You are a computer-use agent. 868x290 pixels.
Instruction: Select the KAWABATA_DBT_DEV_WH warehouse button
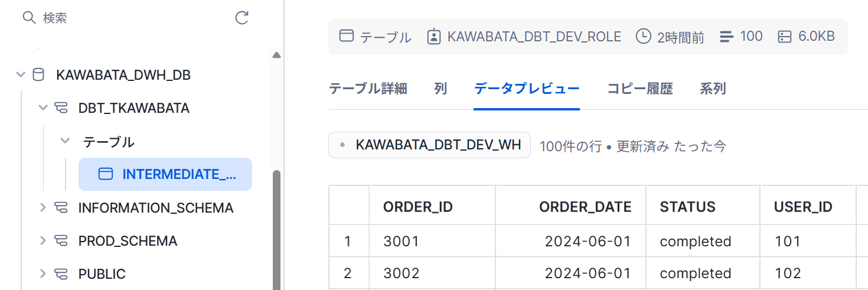pos(429,145)
